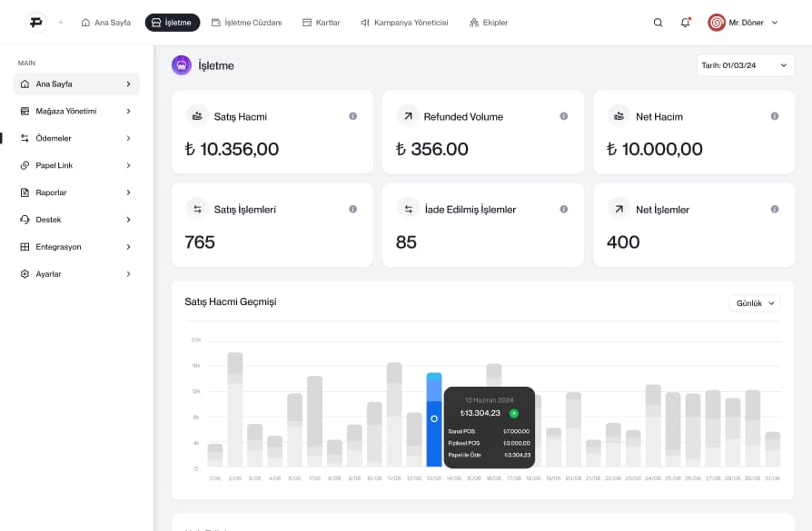Open the Günlük period dropdown
This screenshot has width=812, height=531.
pyautogui.click(x=754, y=303)
